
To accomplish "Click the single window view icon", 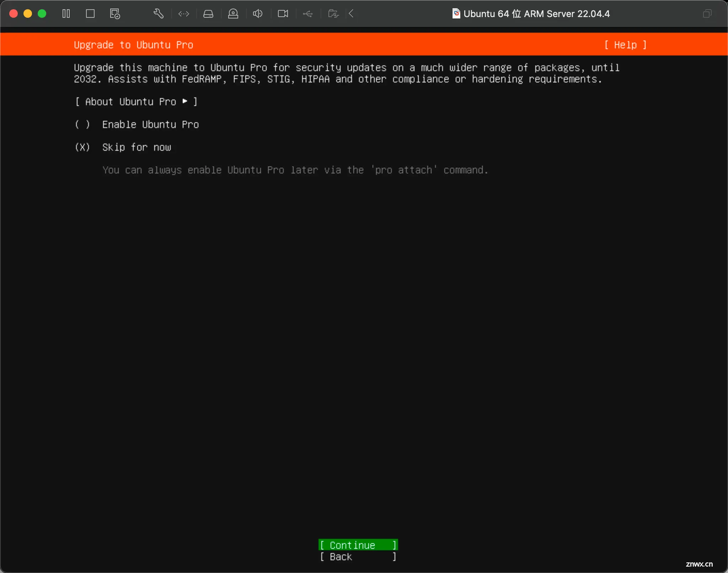I will pyautogui.click(x=90, y=14).
